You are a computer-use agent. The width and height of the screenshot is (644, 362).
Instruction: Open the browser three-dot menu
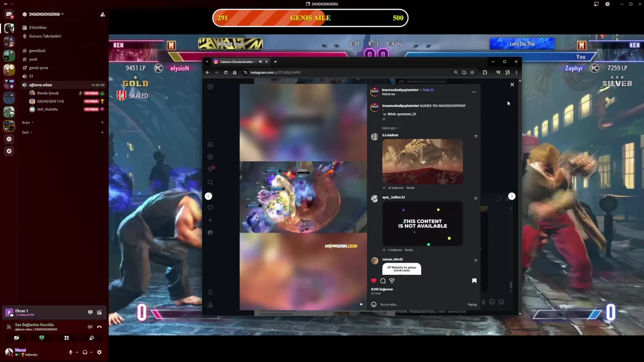(x=516, y=72)
